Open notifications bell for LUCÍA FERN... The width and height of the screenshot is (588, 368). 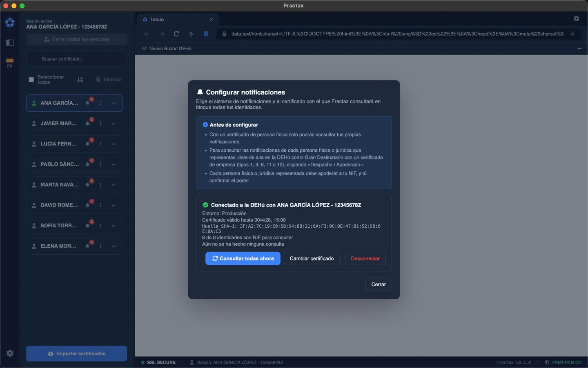coord(87,144)
